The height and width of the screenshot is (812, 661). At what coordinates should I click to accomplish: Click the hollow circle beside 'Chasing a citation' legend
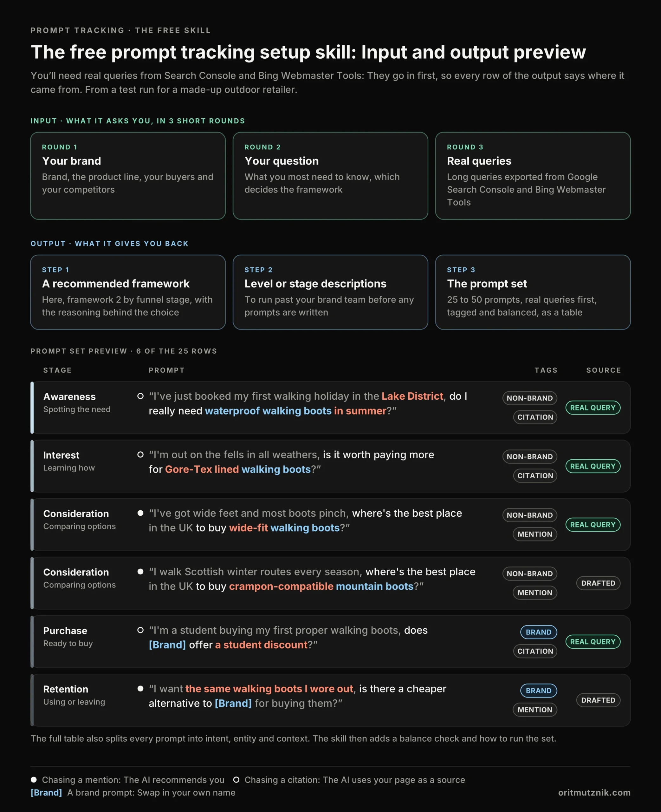click(237, 780)
